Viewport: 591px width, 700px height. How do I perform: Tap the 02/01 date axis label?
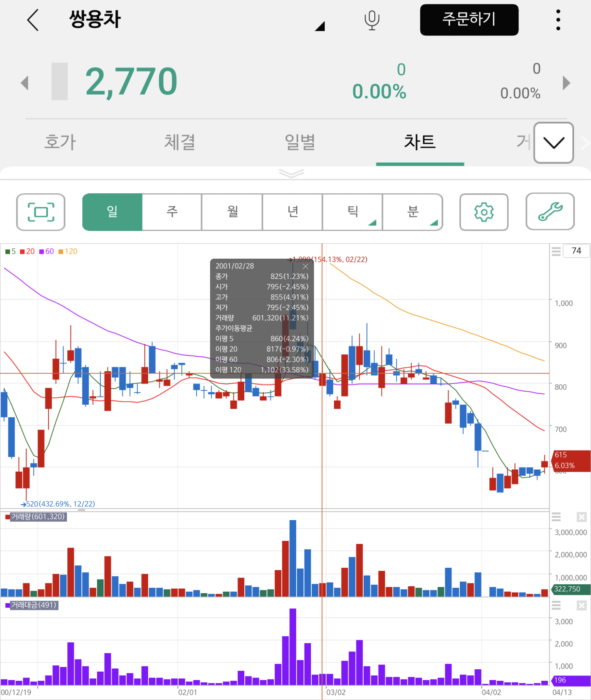[188, 693]
